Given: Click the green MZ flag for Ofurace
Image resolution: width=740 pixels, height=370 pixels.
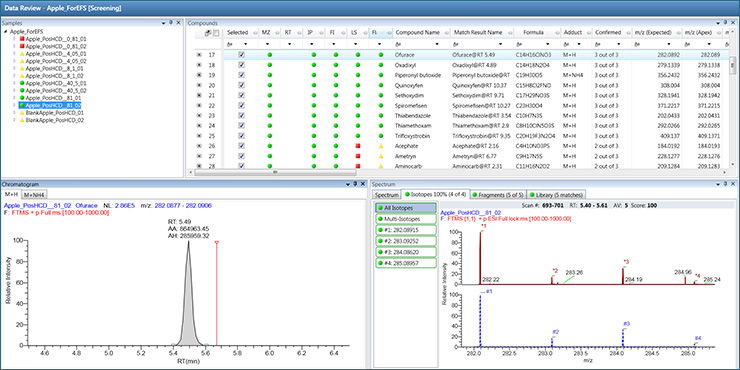Looking at the screenshot, I should pyautogui.click(x=269, y=55).
